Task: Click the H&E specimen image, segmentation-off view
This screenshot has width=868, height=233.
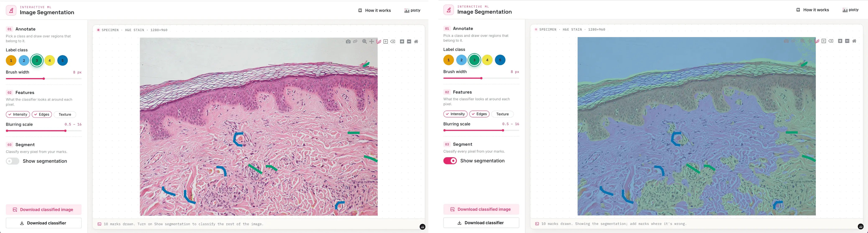Action: (259, 127)
